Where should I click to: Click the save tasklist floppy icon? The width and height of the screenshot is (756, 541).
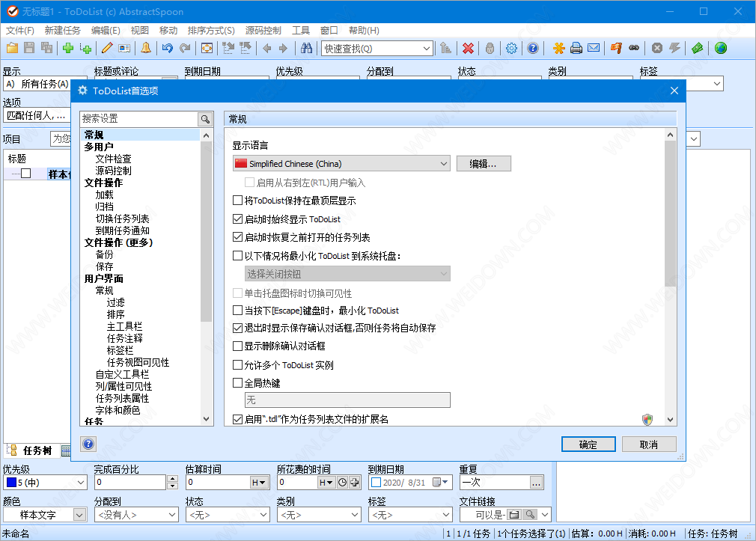coord(29,48)
